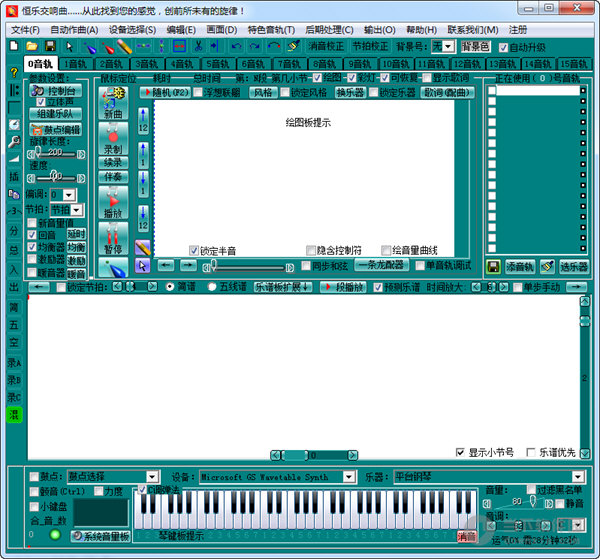Click the green save icon near 添音轨
Image resolution: width=600 pixels, height=559 pixels.
tap(494, 267)
